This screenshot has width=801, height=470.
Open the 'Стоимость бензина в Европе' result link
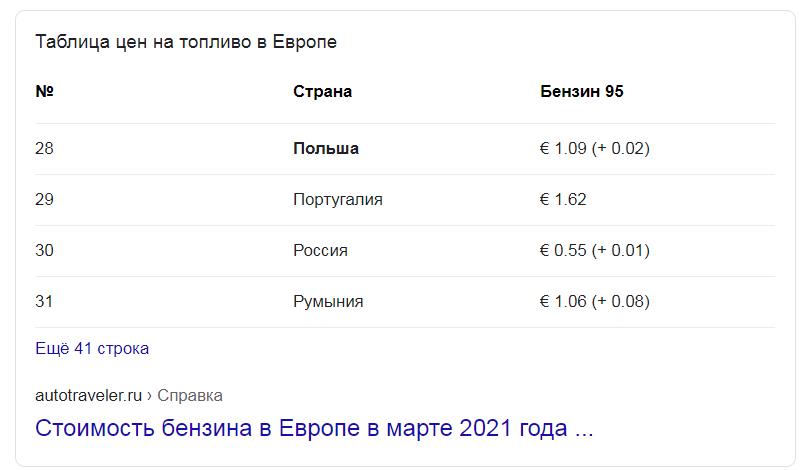pyautogui.click(x=314, y=428)
